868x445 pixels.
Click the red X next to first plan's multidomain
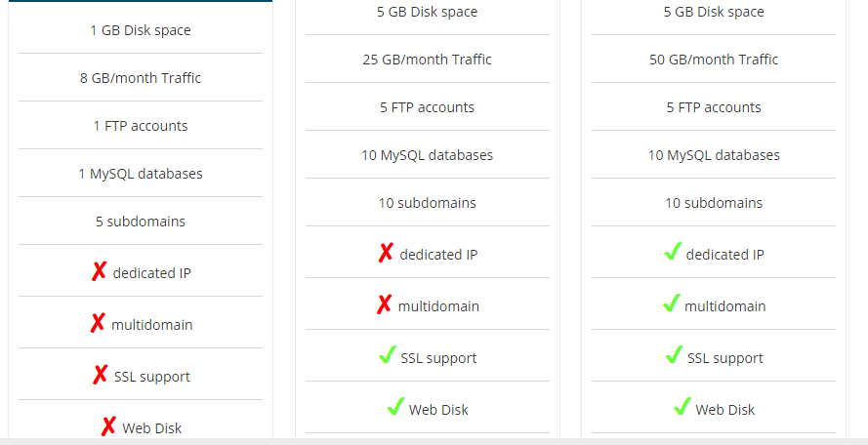[x=98, y=323]
